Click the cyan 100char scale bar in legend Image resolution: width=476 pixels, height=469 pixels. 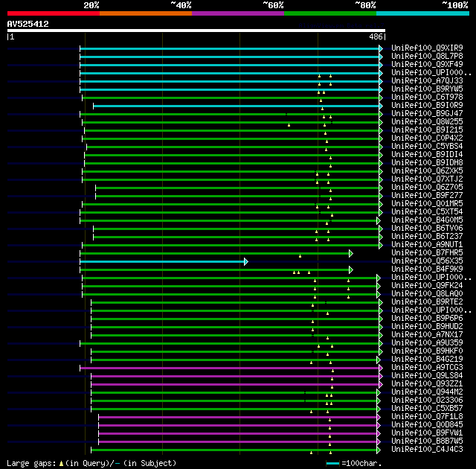(x=332, y=463)
